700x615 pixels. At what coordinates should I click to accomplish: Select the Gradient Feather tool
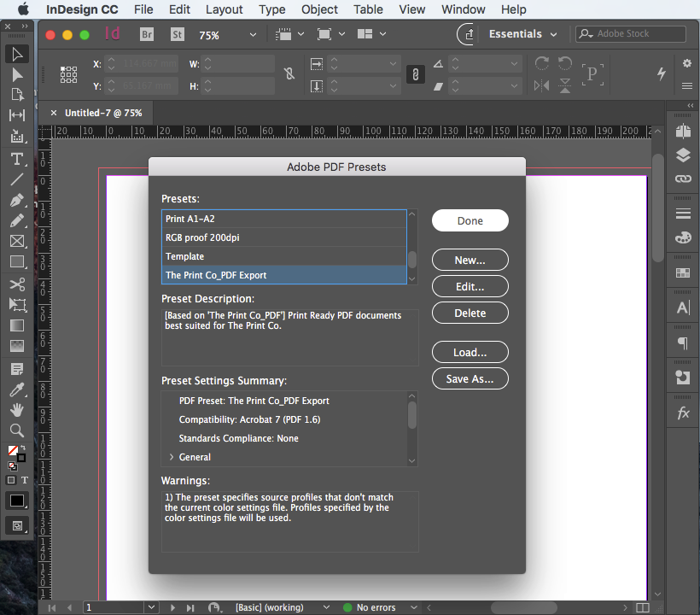coord(17,346)
